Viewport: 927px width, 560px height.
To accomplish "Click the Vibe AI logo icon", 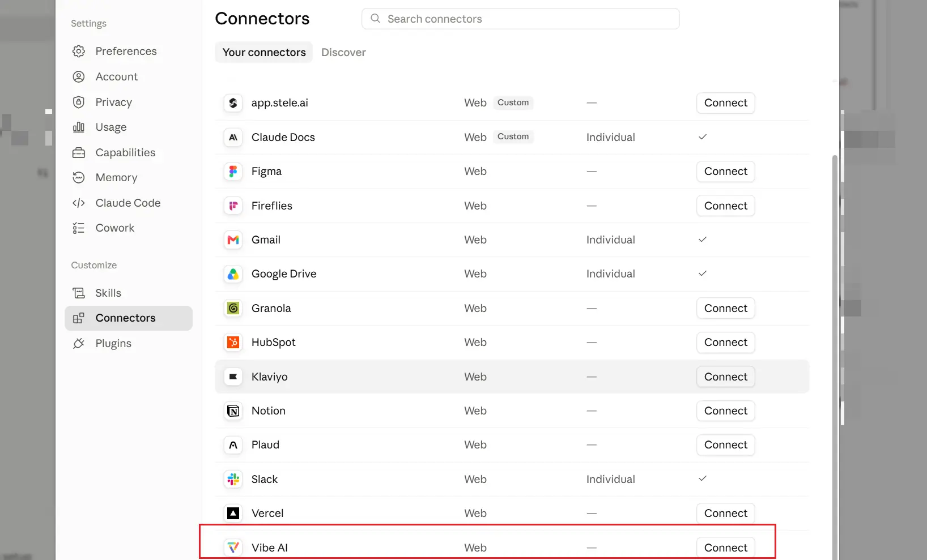I will point(233,548).
